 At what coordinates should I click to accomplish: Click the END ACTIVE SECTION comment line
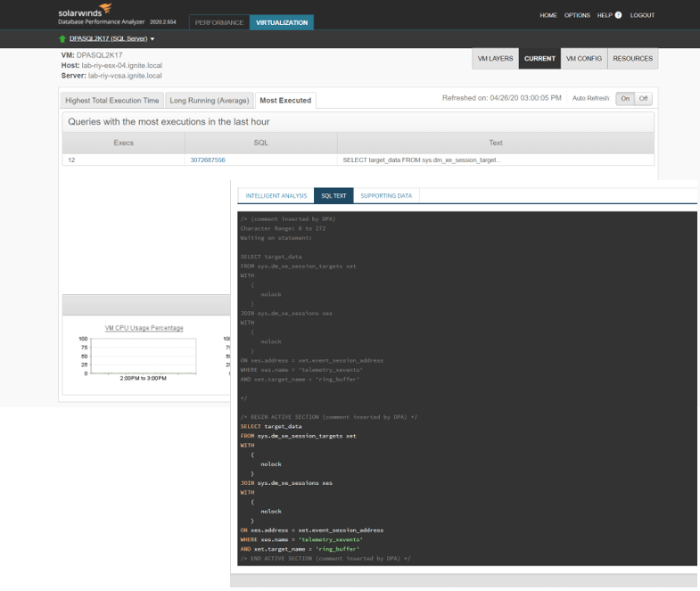point(325,558)
